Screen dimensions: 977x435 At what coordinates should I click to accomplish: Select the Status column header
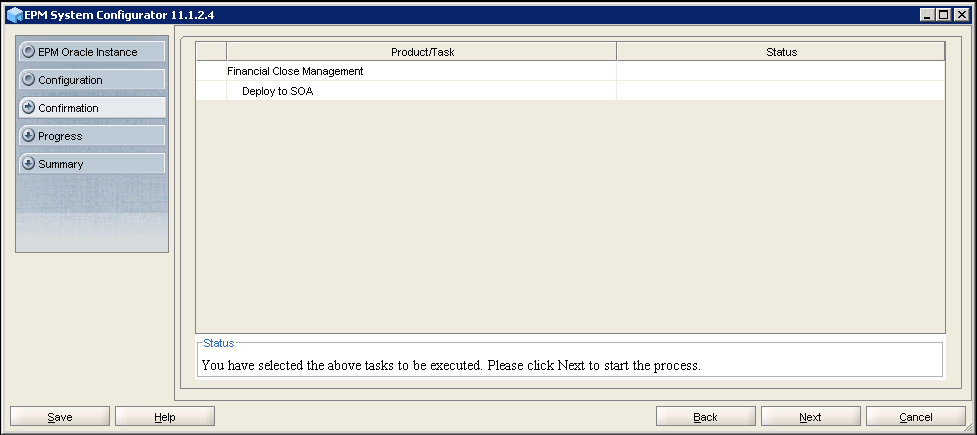[x=780, y=51]
